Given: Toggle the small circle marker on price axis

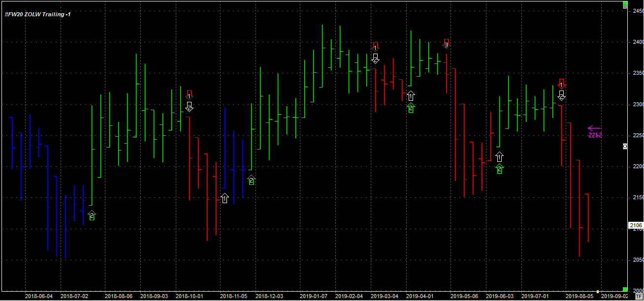Looking at the screenshot, I should coord(625,146).
